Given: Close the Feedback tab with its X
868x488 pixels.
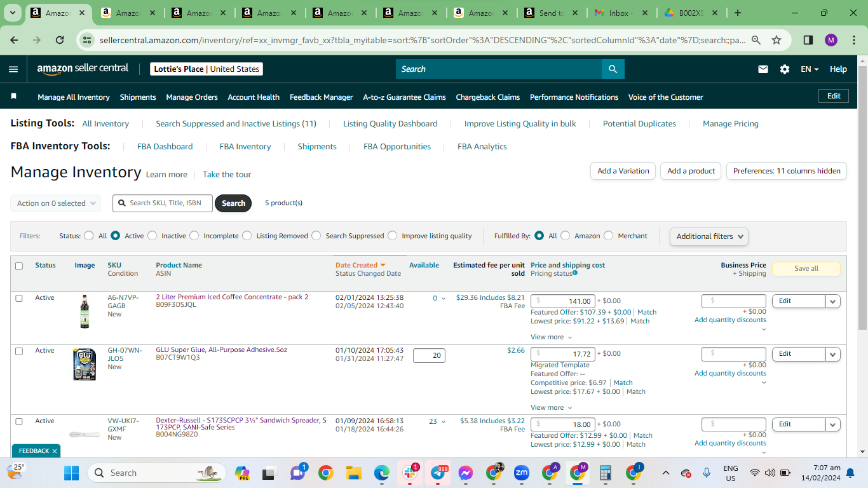Looking at the screenshot, I should [x=55, y=451].
